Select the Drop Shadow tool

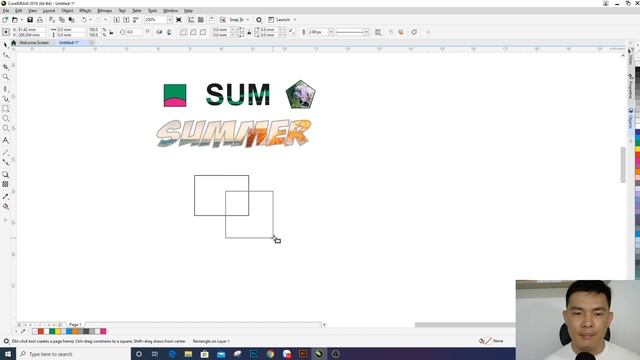(x=6, y=174)
